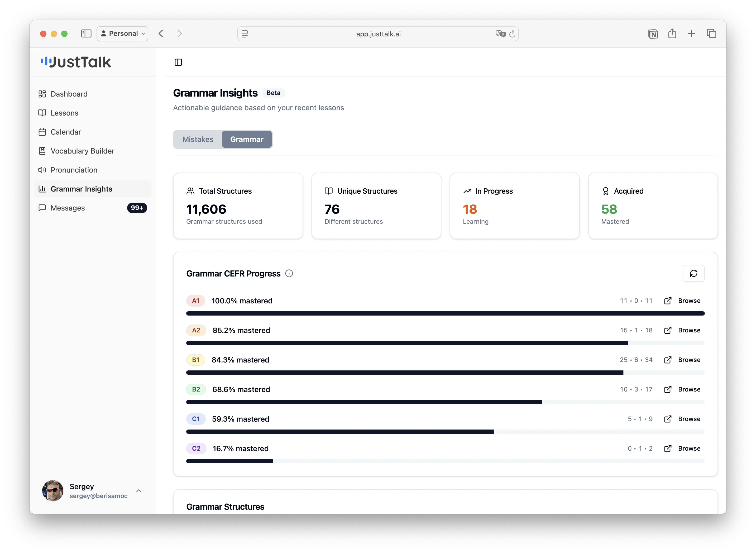756x553 pixels.
Task: Show tab overview icon
Action: 711,34
